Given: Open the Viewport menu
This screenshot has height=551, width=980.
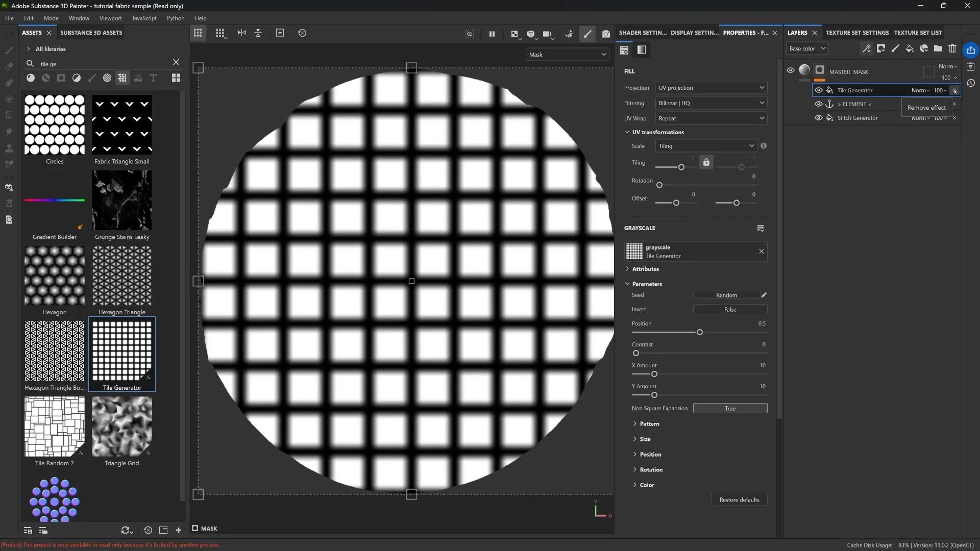Looking at the screenshot, I should pyautogui.click(x=110, y=18).
